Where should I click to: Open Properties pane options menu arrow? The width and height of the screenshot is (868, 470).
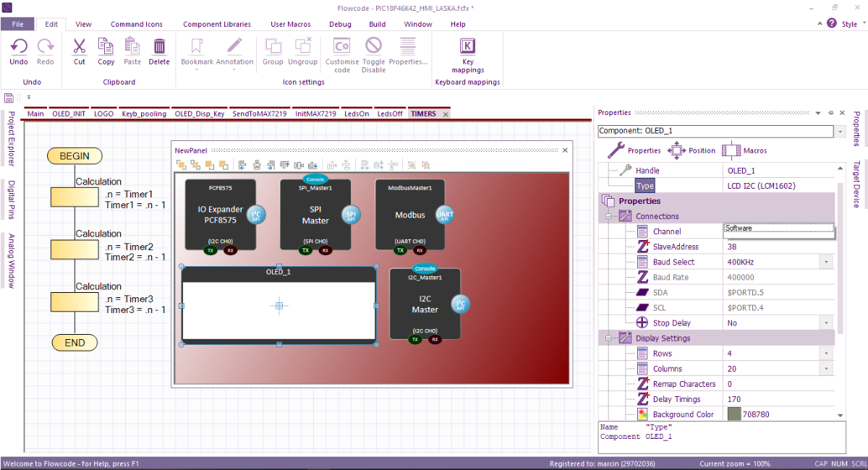point(817,113)
